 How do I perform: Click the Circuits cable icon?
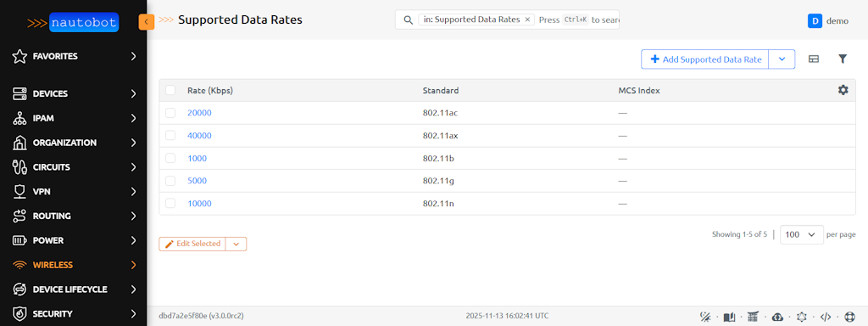tap(19, 167)
